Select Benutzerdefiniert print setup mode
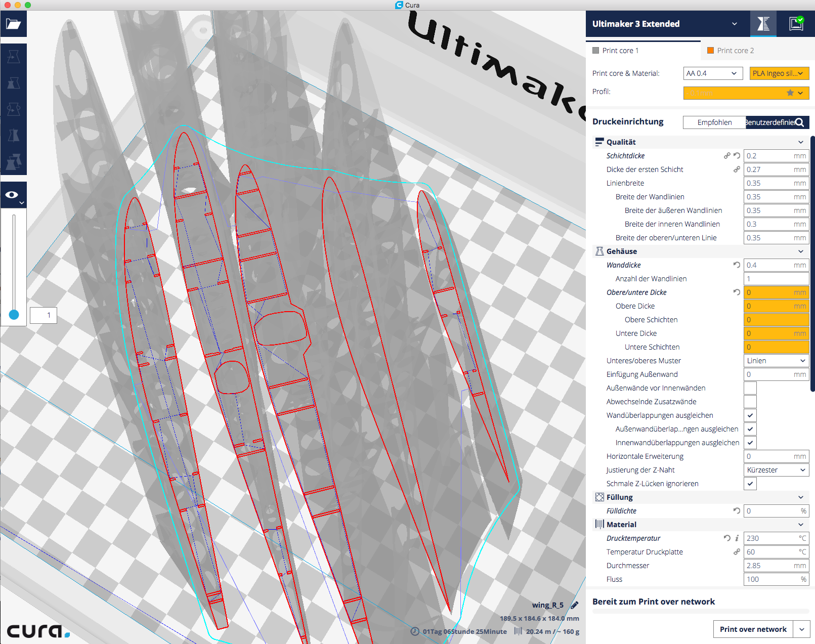The height and width of the screenshot is (644, 815). click(769, 122)
